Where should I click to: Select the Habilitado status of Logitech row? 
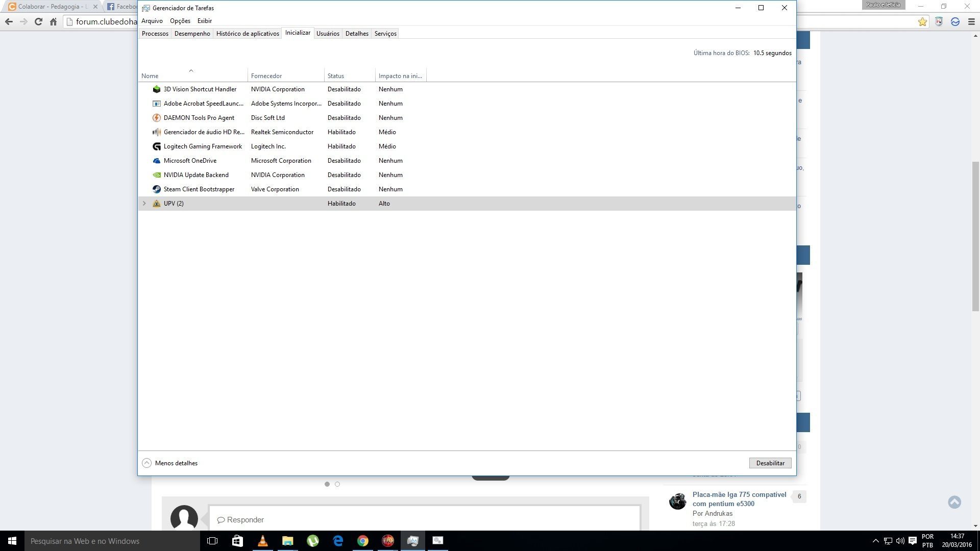pyautogui.click(x=341, y=146)
